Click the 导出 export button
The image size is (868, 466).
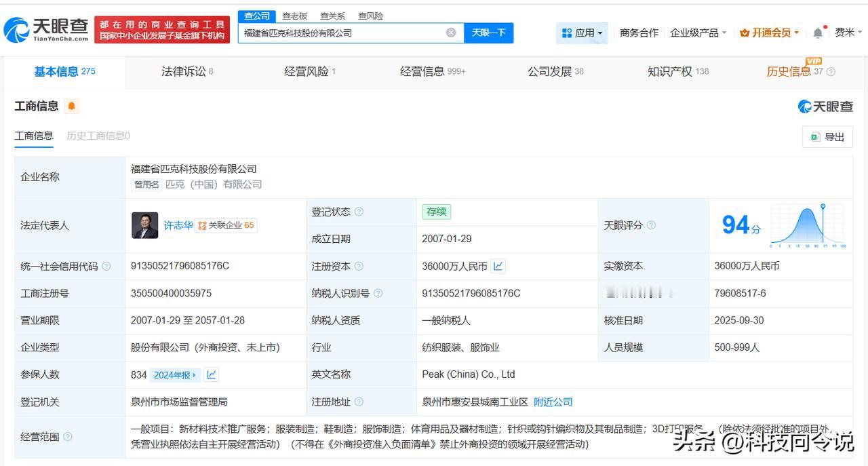827,137
